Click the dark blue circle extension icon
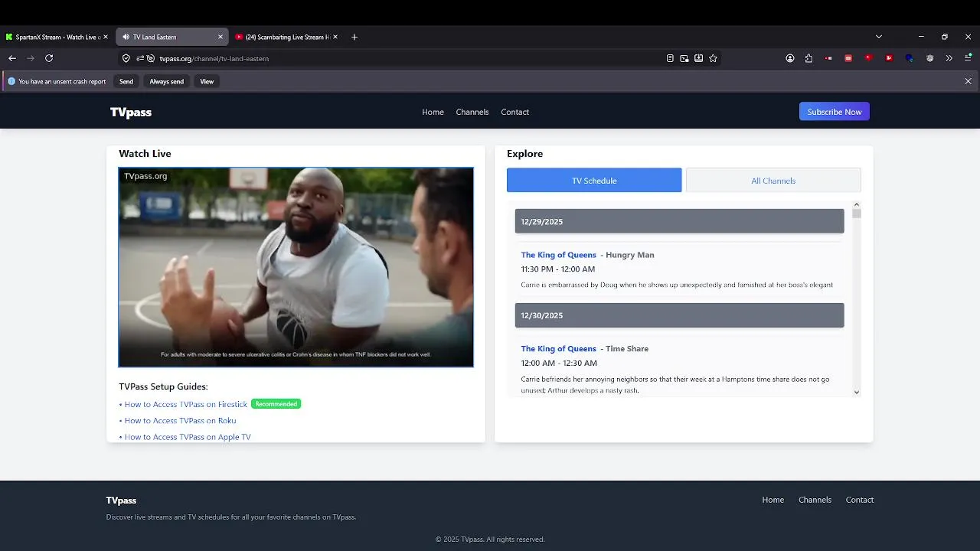The height and width of the screenshot is (551, 980). [x=910, y=58]
